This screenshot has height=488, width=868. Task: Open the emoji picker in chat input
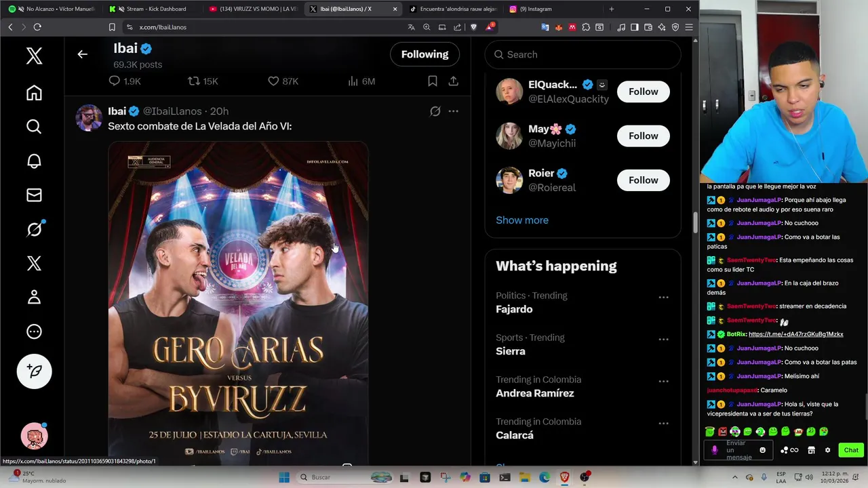[762, 450]
